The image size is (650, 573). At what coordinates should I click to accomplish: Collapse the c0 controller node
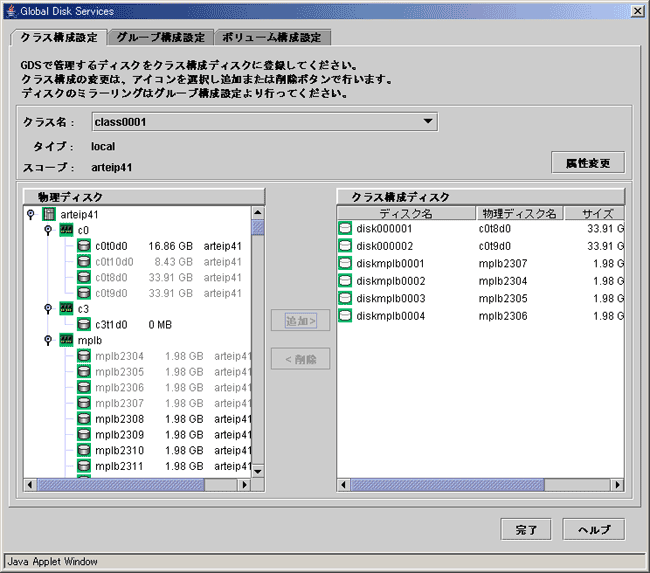click(48, 230)
